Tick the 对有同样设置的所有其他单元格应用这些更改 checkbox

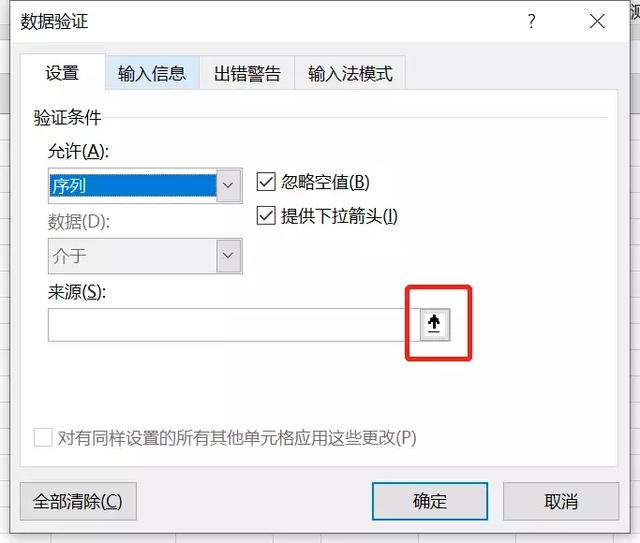pos(43,437)
